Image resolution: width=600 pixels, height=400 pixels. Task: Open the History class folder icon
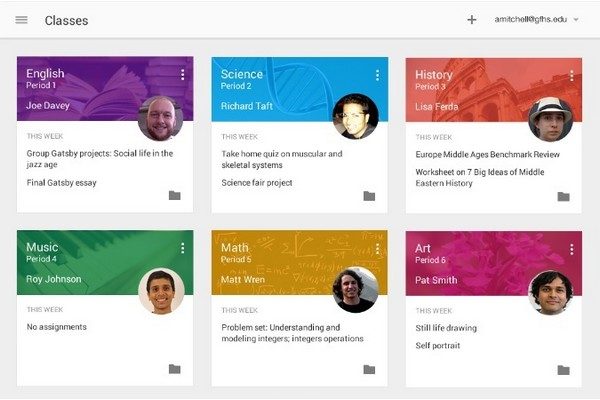[x=563, y=195]
